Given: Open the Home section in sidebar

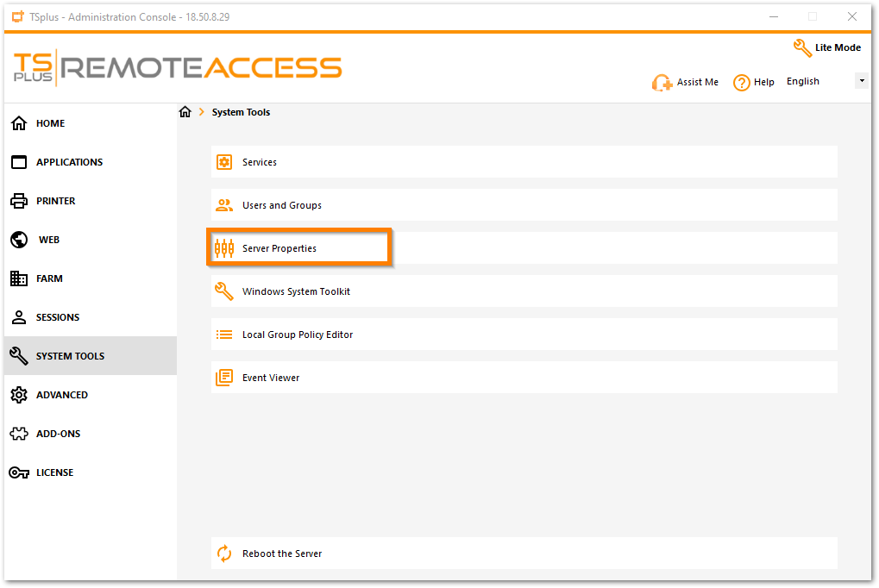Looking at the screenshot, I should click(x=50, y=123).
